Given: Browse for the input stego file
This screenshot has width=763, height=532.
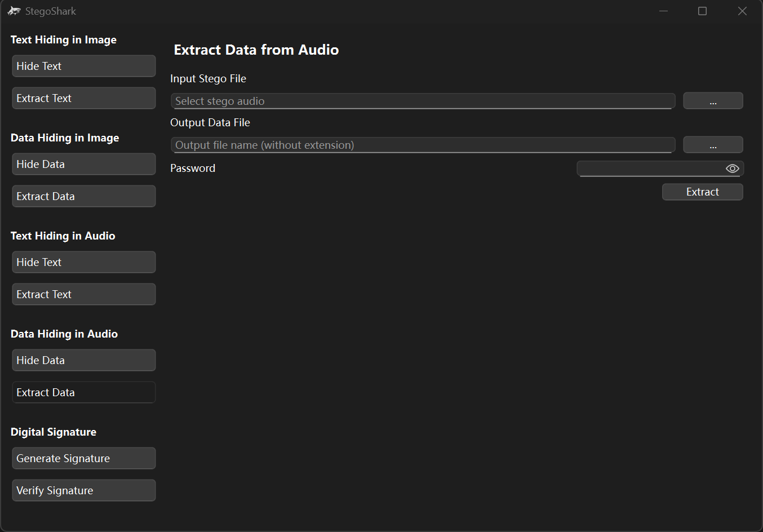Looking at the screenshot, I should click(713, 101).
